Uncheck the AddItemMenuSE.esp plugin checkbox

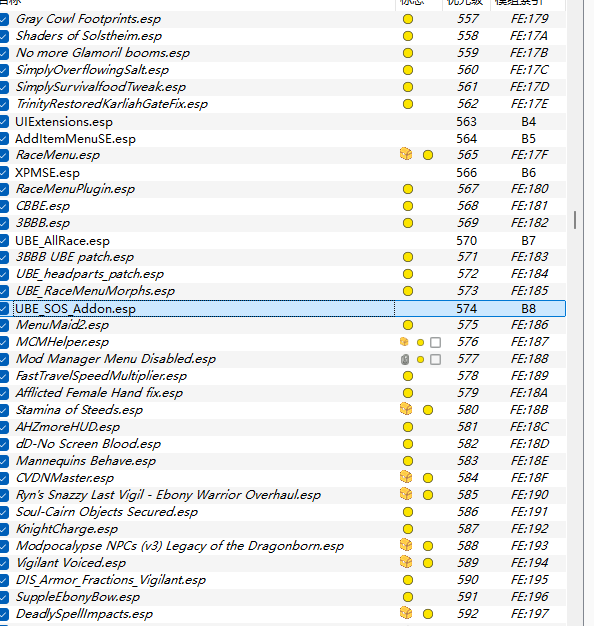(4, 139)
